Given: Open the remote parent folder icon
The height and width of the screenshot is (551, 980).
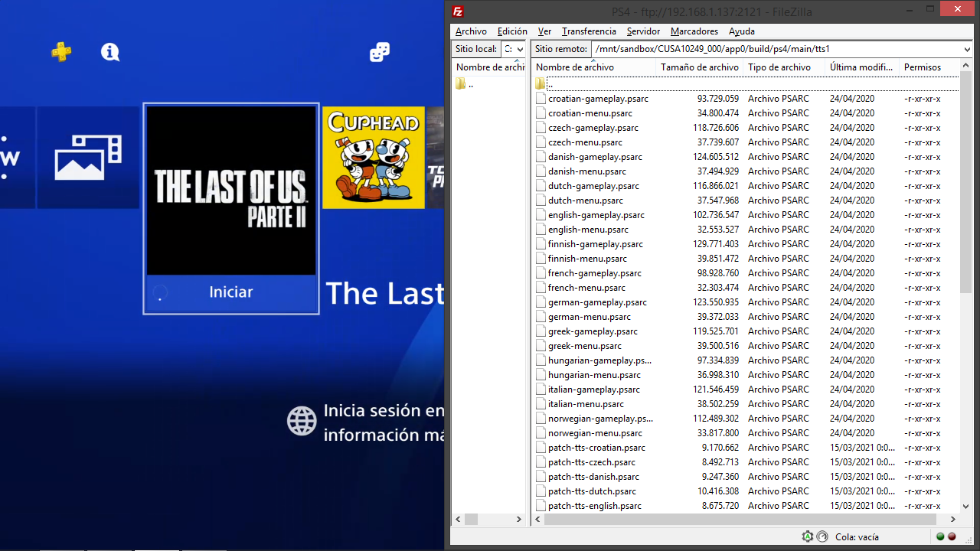Looking at the screenshot, I should tap(541, 84).
